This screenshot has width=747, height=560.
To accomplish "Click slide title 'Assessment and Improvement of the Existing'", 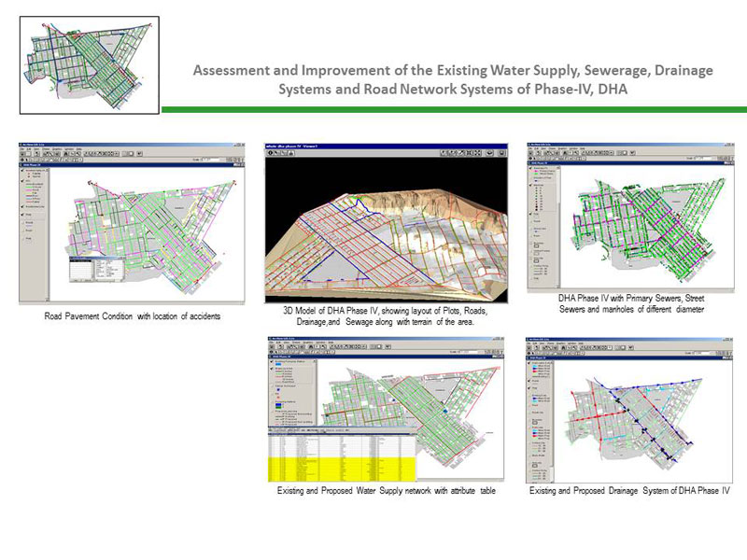I will click(x=340, y=71).
